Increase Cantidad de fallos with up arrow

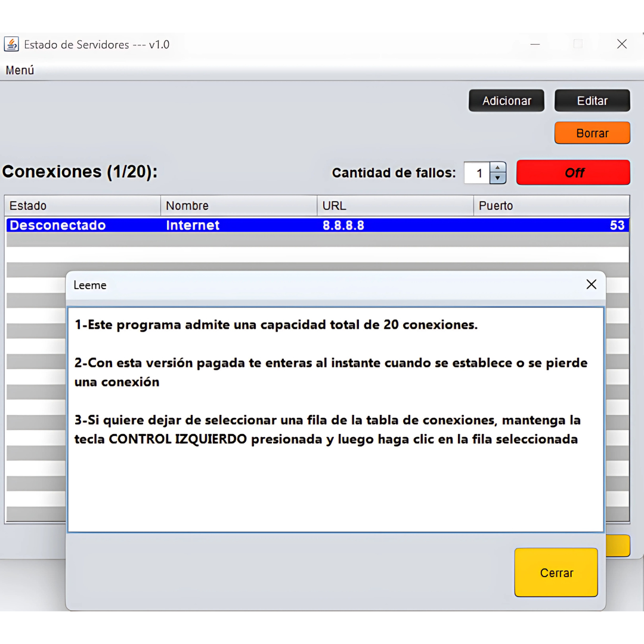[x=497, y=168]
